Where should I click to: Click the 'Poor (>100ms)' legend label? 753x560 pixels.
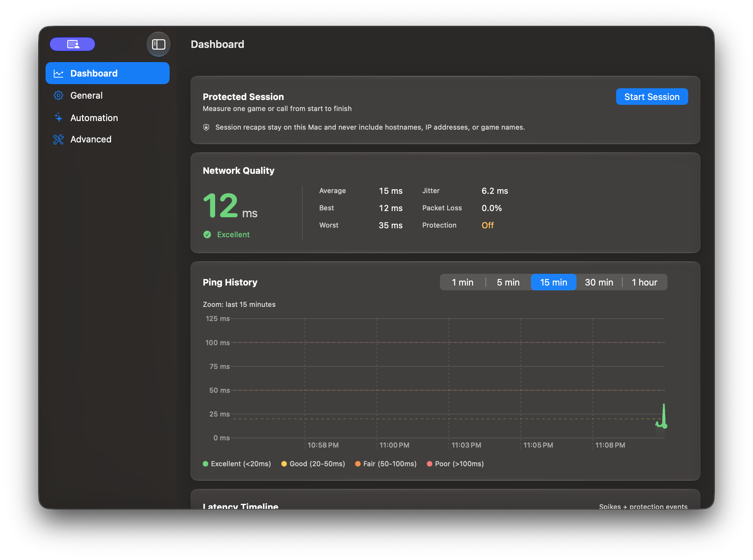pos(459,464)
